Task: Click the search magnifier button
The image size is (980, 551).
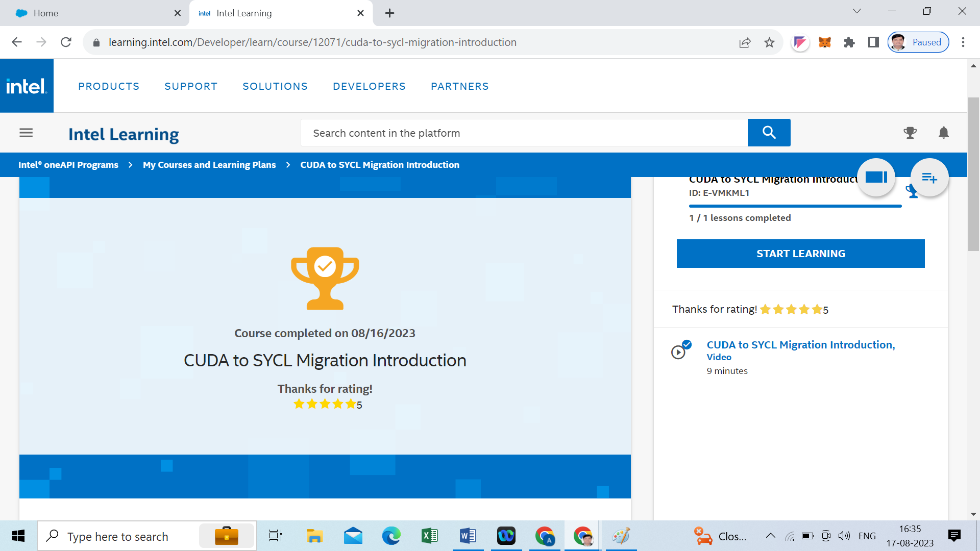Action: point(769,133)
